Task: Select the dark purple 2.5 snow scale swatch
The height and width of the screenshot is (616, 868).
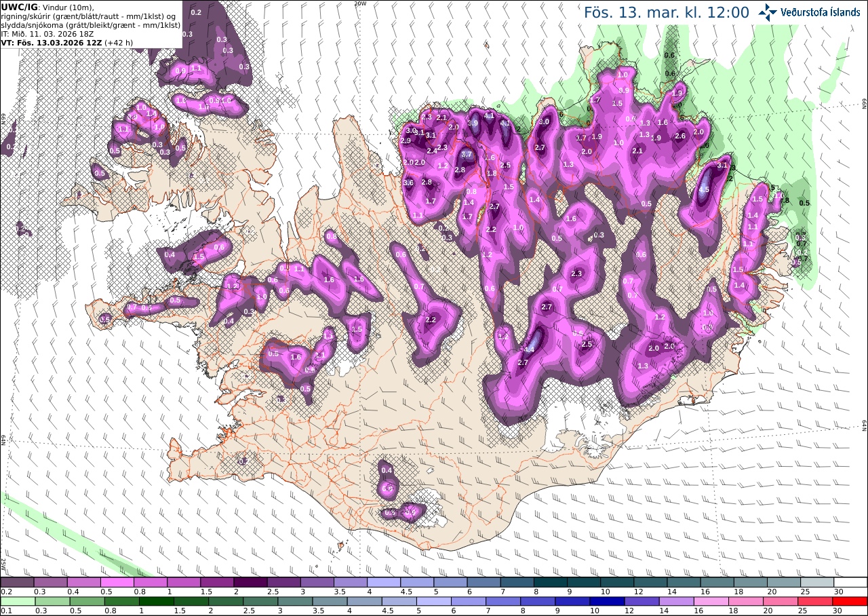Action: tap(283, 582)
